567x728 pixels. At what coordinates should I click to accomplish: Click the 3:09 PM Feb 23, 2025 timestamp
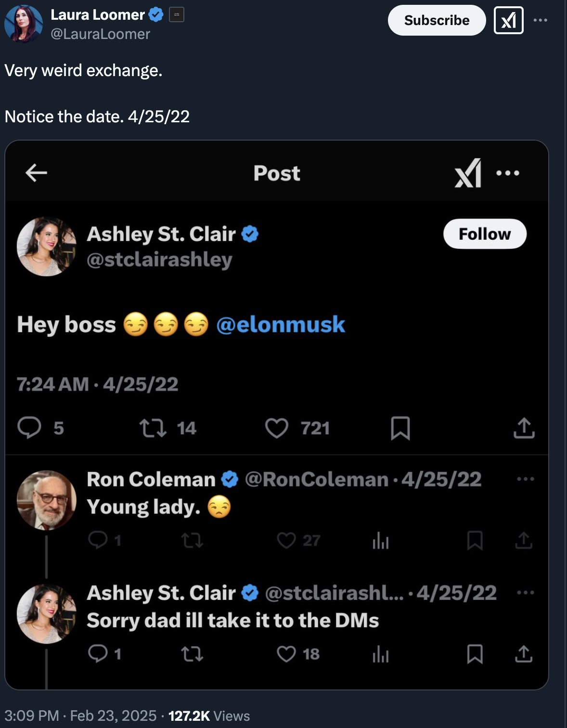coord(80,716)
